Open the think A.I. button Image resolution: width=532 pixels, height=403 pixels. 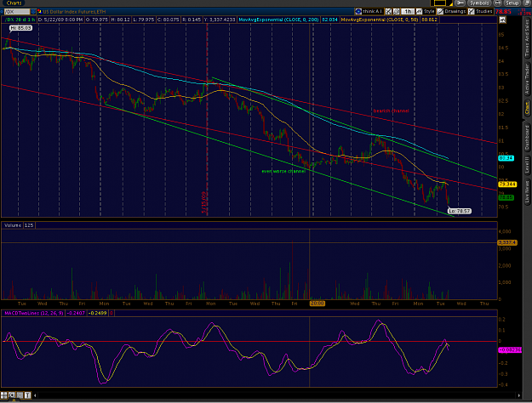(x=369, y=11)
